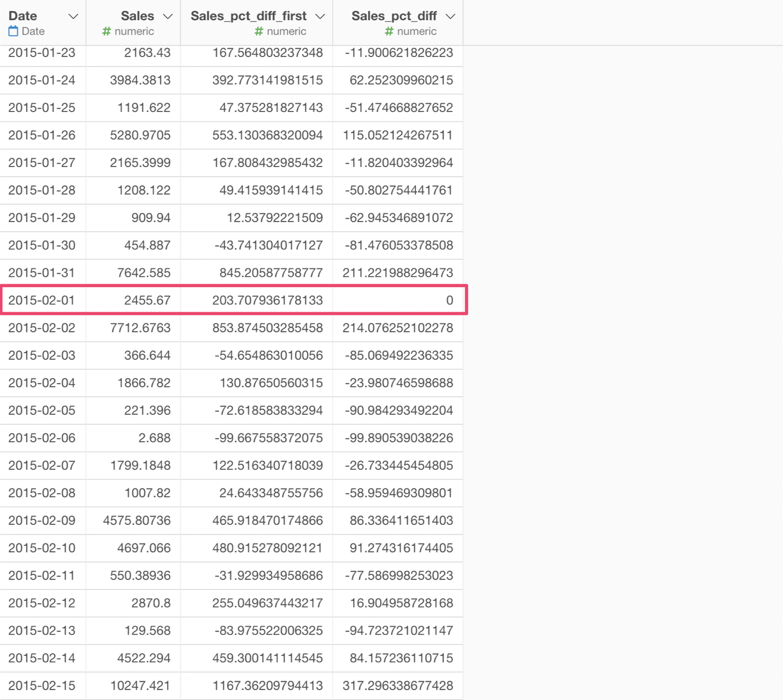Click value 130.87650560315
The width and height of the screenshot is (783, 700).
[271, 383]
